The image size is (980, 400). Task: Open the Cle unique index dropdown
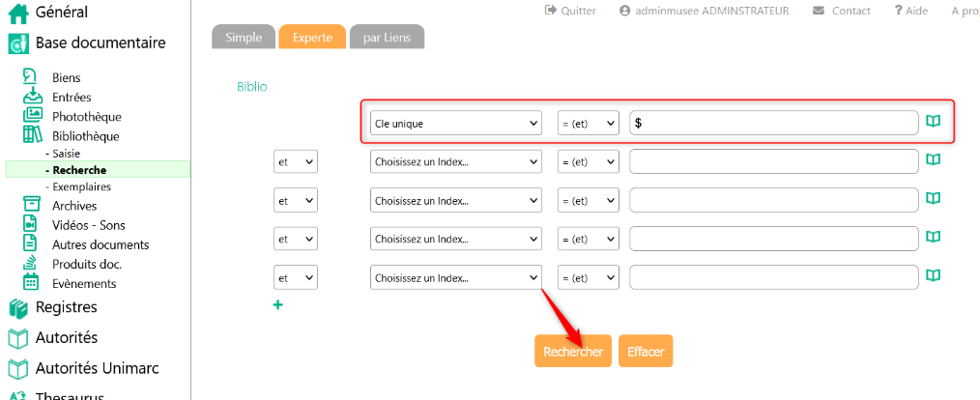[x=455, y=124]
